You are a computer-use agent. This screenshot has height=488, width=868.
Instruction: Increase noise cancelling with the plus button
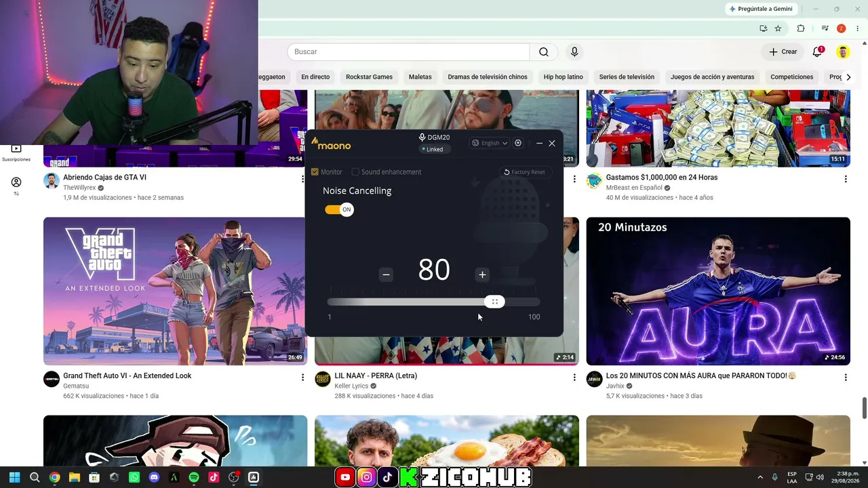tap(482, 274)
